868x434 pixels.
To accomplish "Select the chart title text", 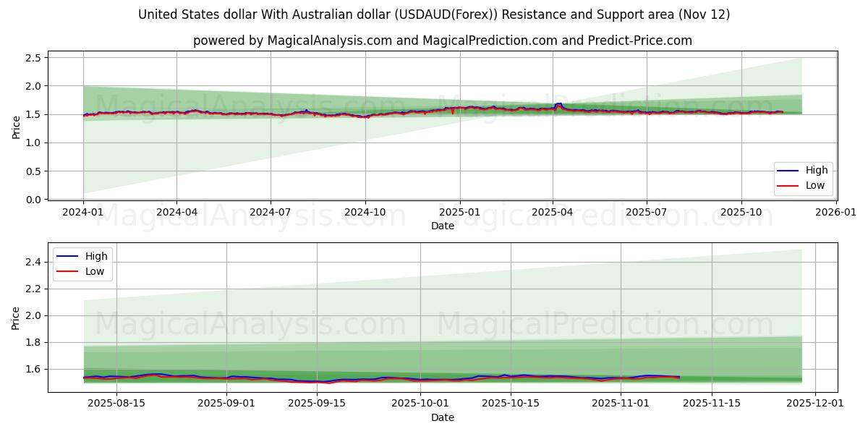I will tap(434, 14).
